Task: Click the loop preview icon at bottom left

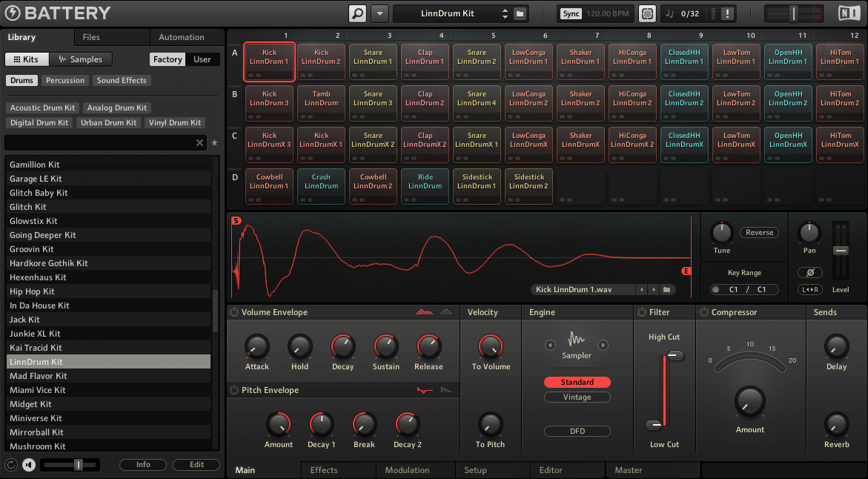Action: 11,465
